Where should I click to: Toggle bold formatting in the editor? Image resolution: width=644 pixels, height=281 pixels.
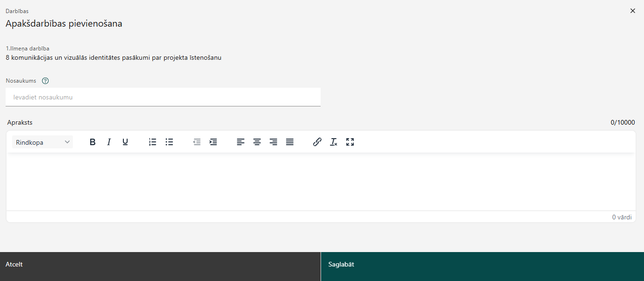(x=93, y=142)
